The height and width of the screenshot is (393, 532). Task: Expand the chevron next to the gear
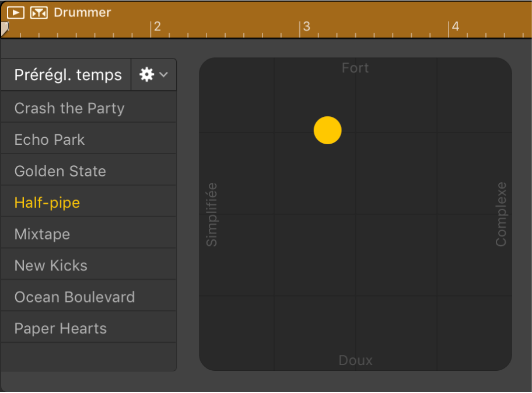(164, 75)
